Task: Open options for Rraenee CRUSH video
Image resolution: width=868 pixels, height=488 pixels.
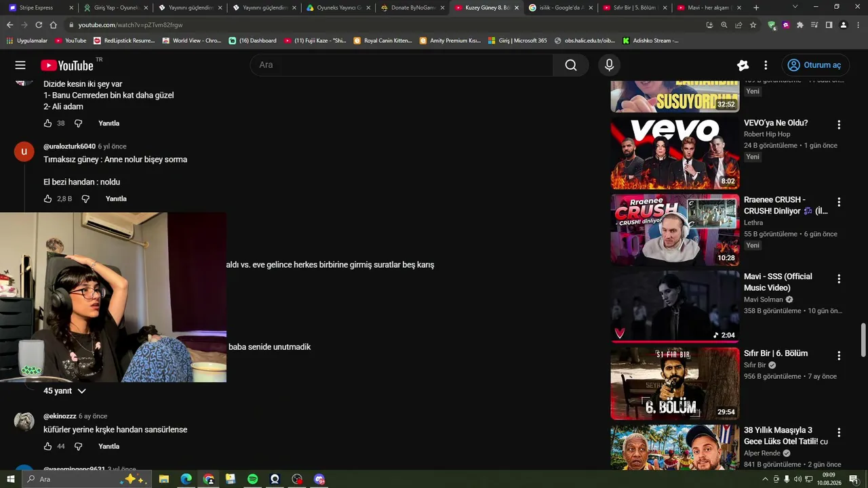Action: [839, 202]
